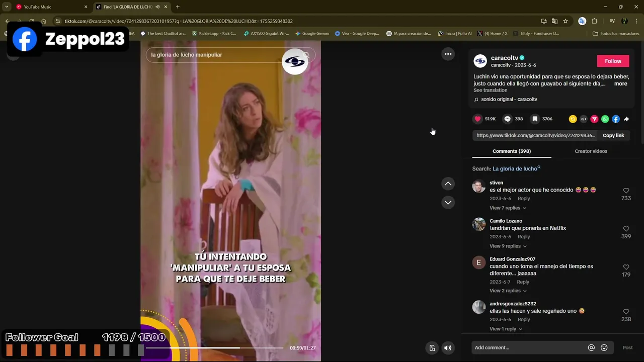Open the 'IA para creación de' bookmark

coord(409,34)
